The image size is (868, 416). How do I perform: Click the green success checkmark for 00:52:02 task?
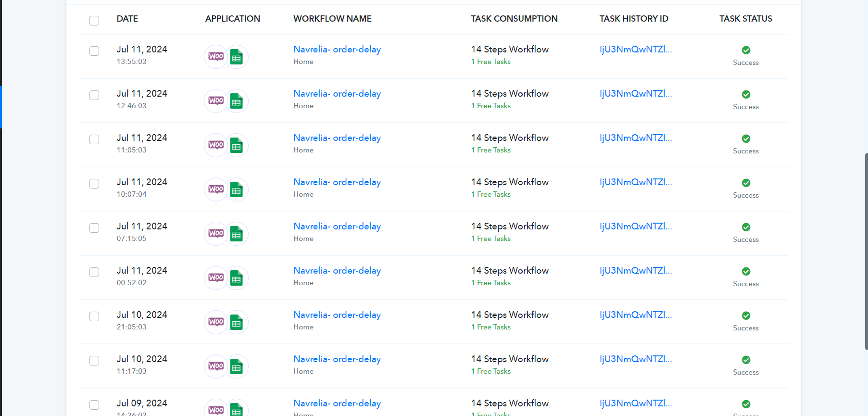pos(746,271)
